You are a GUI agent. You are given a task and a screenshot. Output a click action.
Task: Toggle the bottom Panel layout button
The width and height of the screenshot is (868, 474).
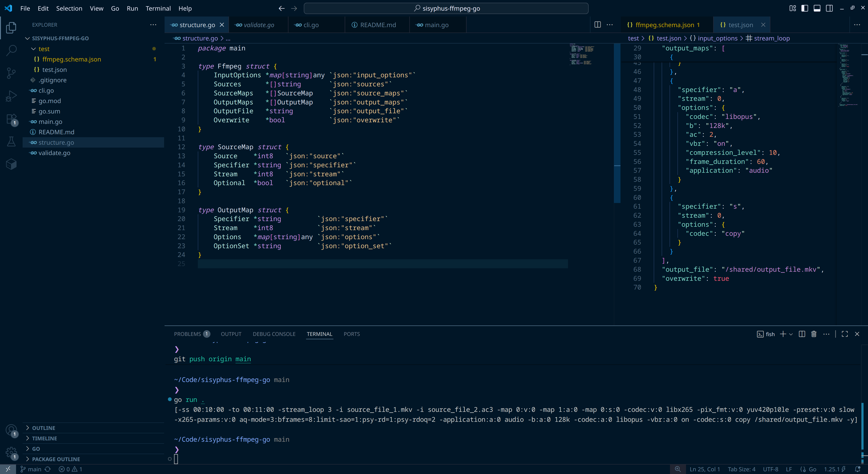pos(817,8)
